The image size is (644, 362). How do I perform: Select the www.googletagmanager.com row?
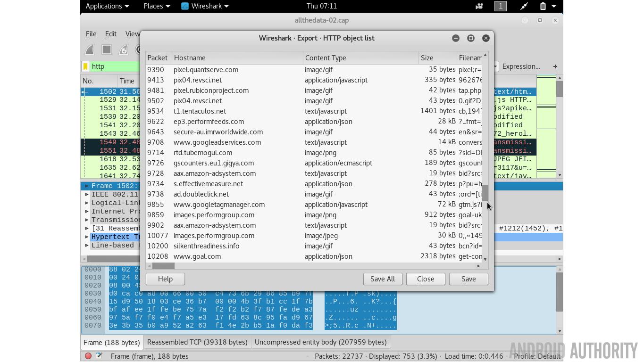click(x=314, y=205)
